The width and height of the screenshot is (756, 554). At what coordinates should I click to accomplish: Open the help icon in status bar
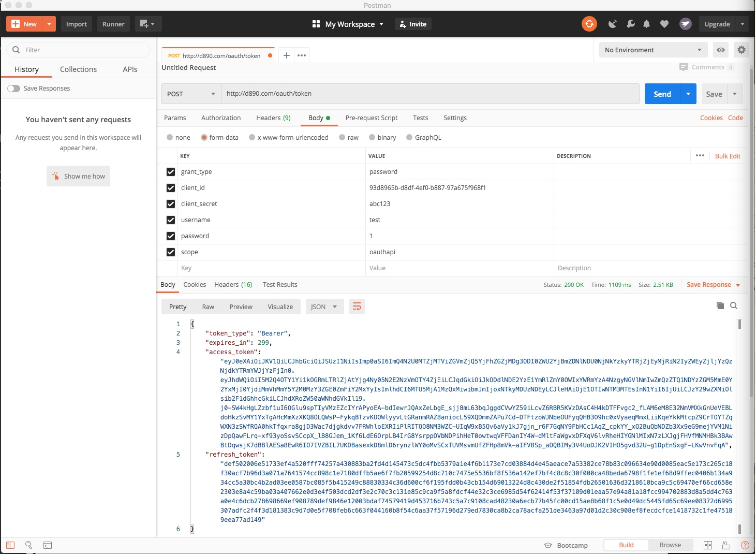pyautogui.click(x=745, y=545)
